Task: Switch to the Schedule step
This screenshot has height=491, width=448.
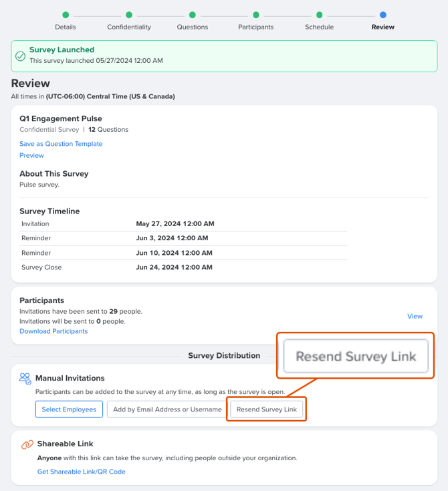Action: pos(320,15)
